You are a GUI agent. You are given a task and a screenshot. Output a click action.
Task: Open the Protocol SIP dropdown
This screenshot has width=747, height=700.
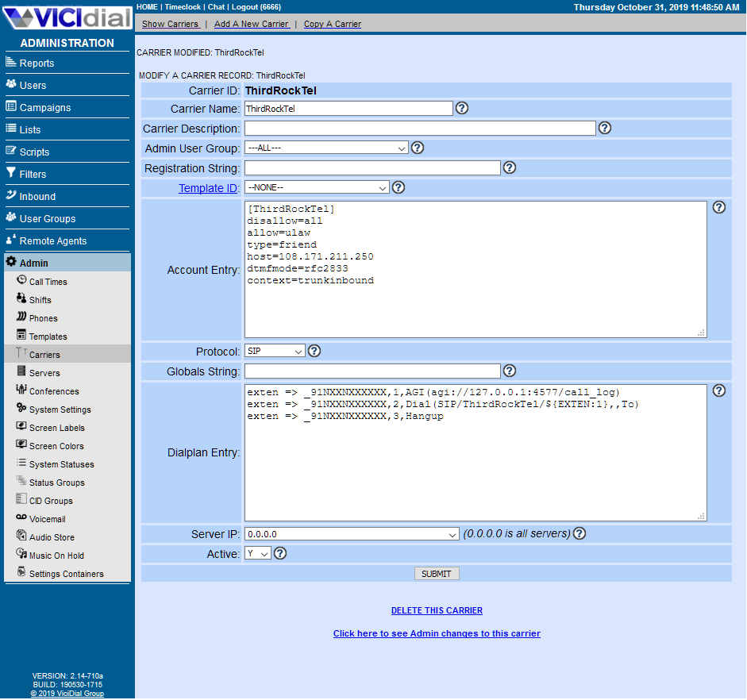pyautogui.click(x=275, y=351)
